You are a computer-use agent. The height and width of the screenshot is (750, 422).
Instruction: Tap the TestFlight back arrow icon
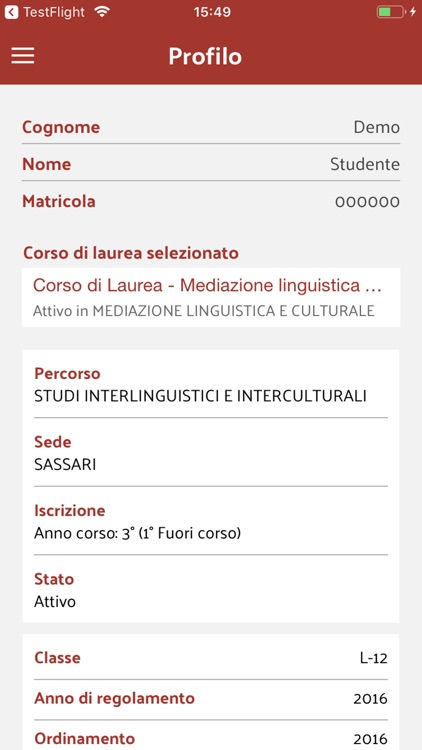(11, 12)
